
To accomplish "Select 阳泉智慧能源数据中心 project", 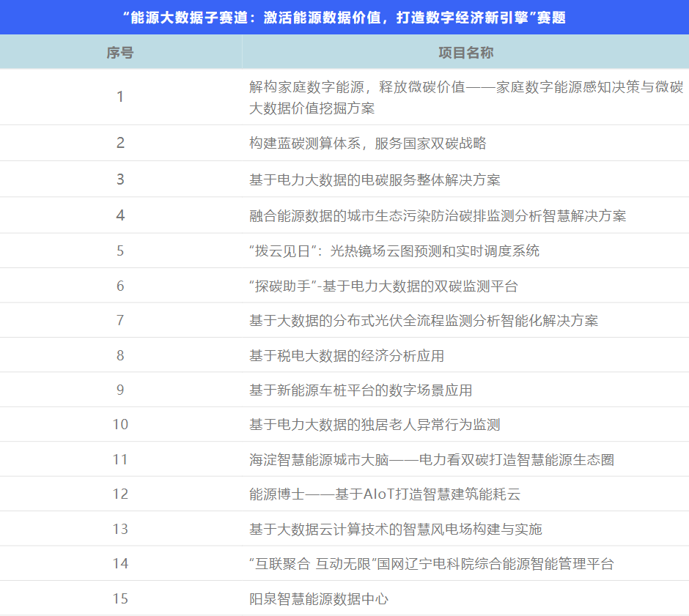I will pyautogui.click(x=319, y=599).
